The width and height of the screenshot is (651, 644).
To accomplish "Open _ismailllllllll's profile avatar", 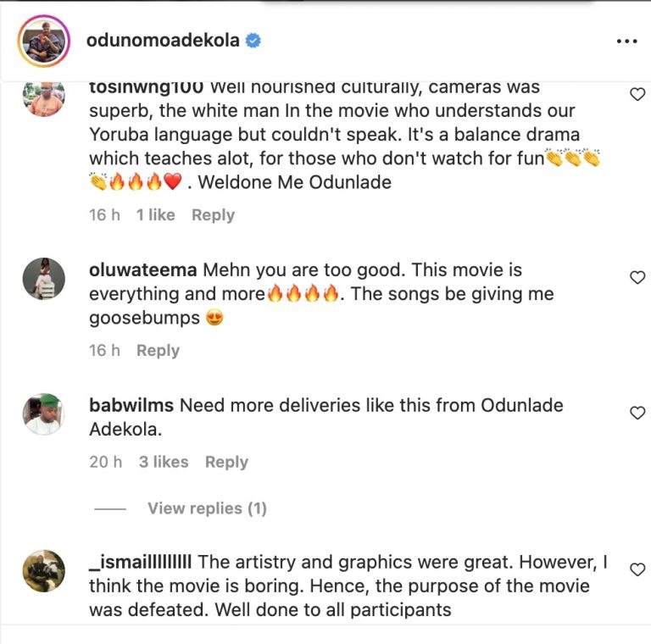I will (43, 570).
